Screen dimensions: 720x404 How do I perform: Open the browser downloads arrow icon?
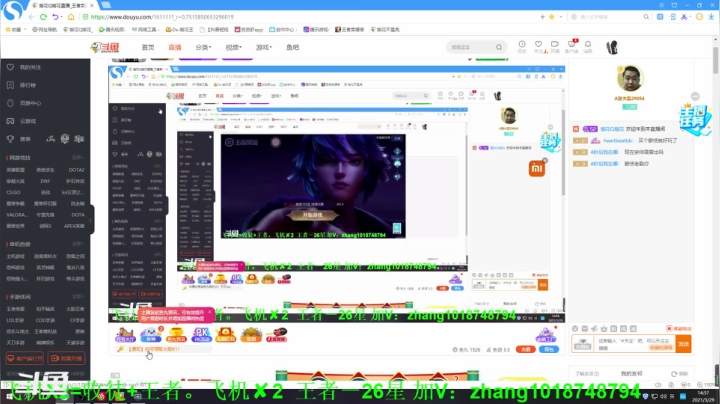click(x=711, y=17)
